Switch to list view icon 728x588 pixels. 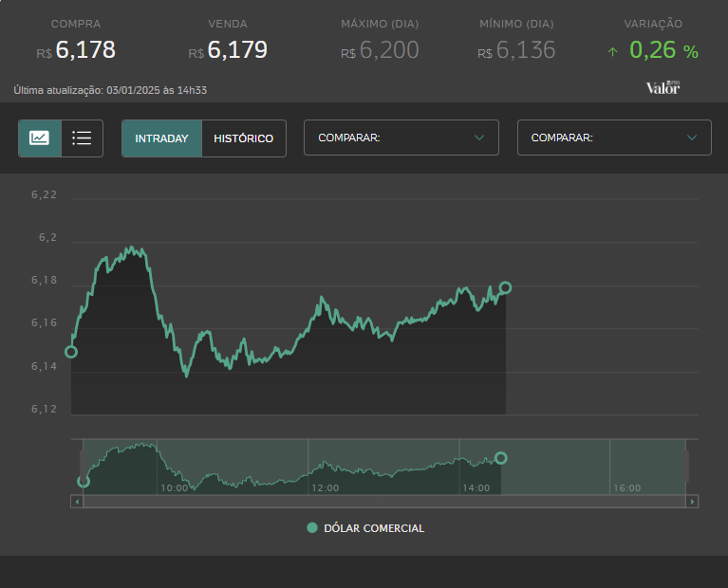[x=82, y=138]
